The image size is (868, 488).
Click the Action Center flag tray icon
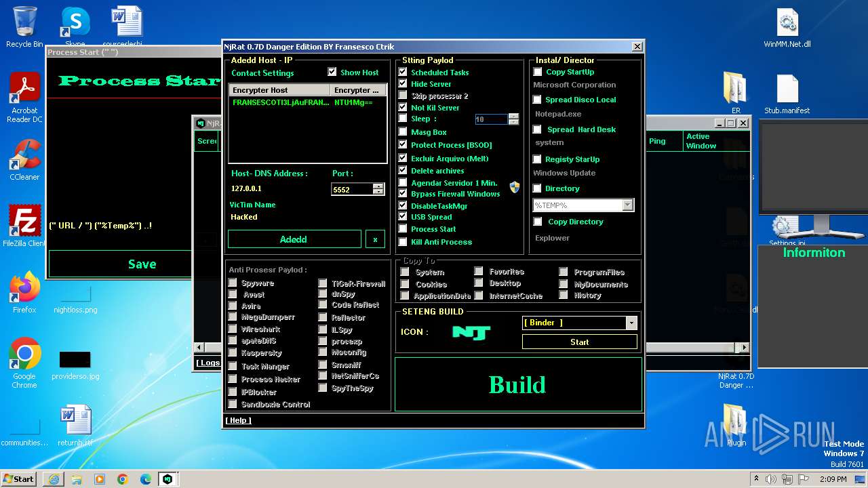(804, 479)
